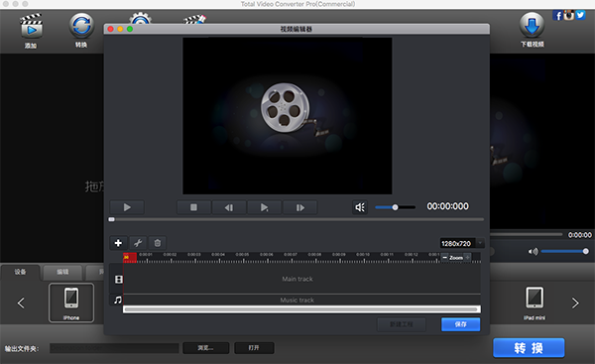Step forward one frame in editor

(x=299, y=207)
